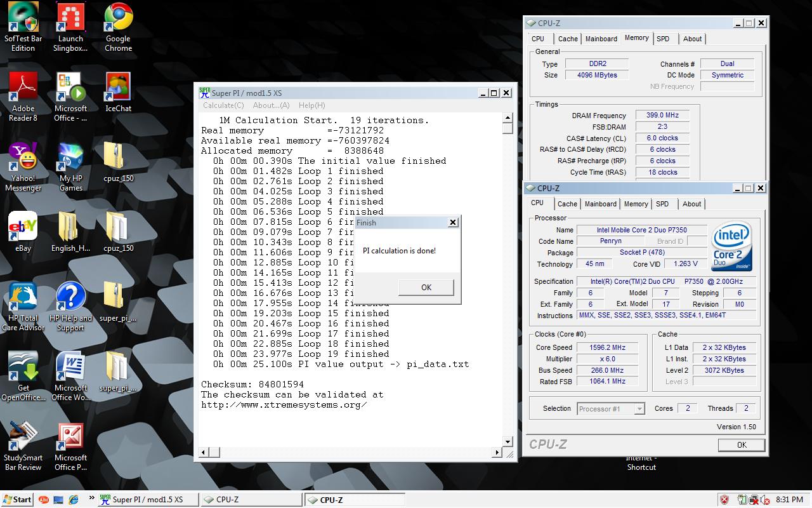Open Google Chrome desktop shortcut
The height and width of the screenshot is (508, 812).
(x=118, y=27)
